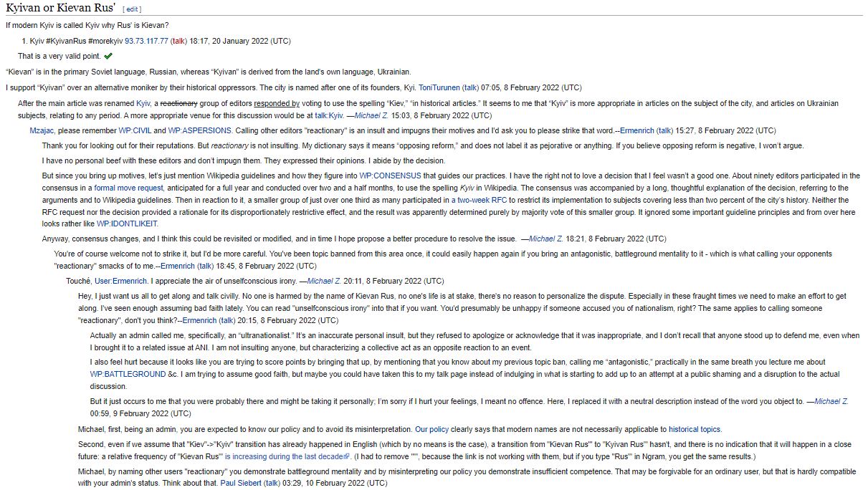Click the timestamp '03:29, 10 February 2022 (UTC)'
The height and width of the screenshot is (490, 868).
[336, 483]
